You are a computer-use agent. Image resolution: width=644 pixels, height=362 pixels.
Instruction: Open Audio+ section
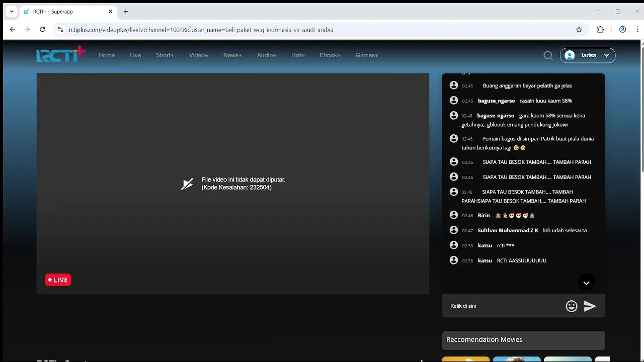click(267, 55)
